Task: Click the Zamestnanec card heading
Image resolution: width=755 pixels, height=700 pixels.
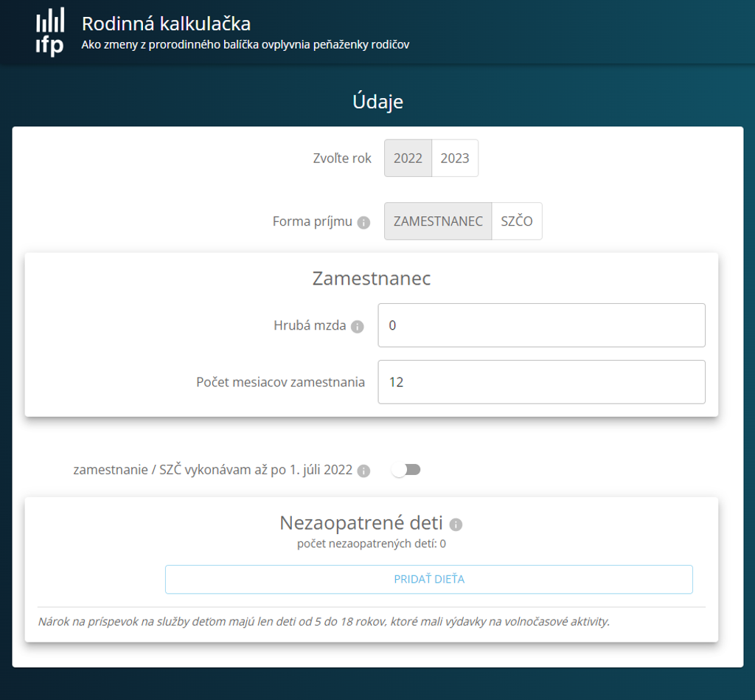Action: click(372, 278)
